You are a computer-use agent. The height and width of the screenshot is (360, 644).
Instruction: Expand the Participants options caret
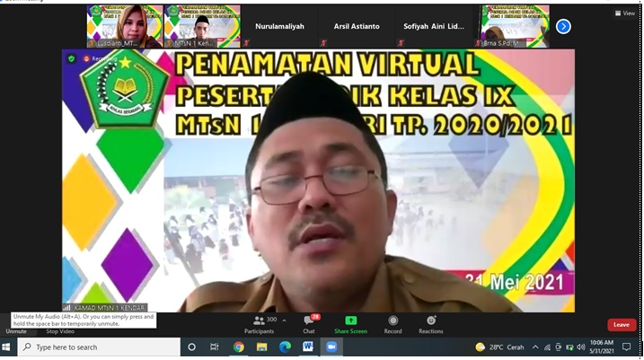coord(285,320)
